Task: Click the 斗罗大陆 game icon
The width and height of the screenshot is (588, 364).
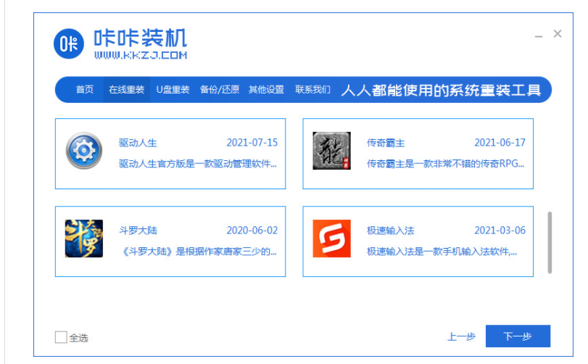Action: coord(84,239)
